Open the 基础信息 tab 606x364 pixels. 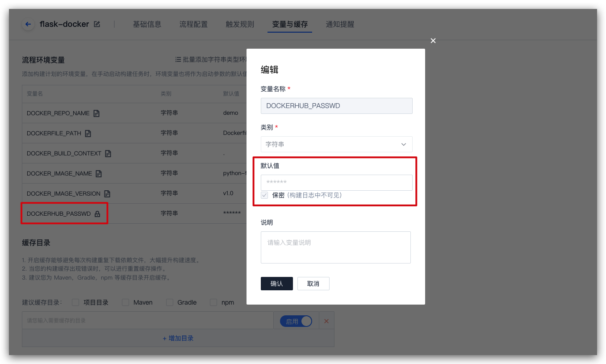point(147,24)
